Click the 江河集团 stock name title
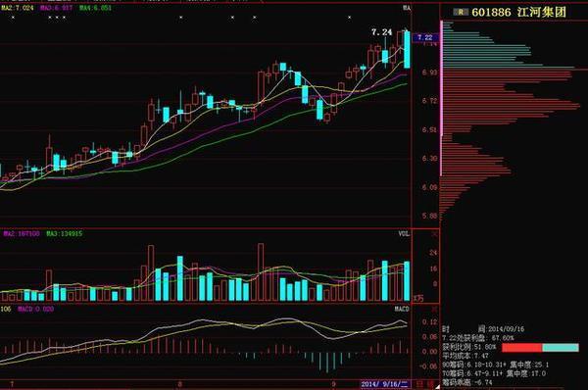 [x=542, y=12]
